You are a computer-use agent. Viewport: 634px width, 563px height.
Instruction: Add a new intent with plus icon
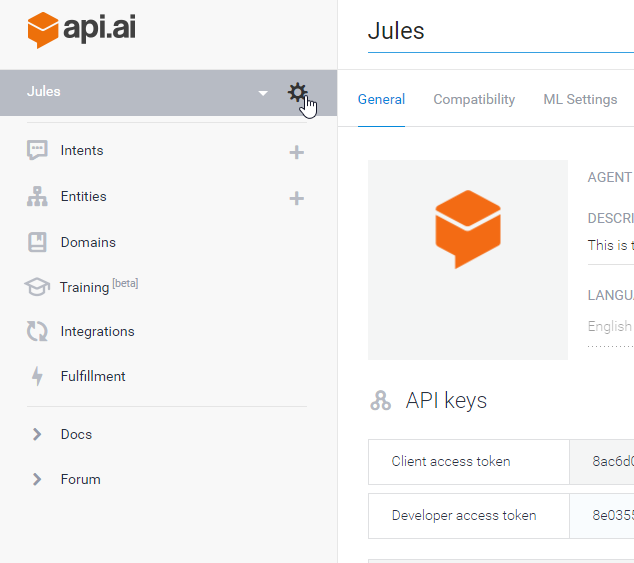(296, 152)
